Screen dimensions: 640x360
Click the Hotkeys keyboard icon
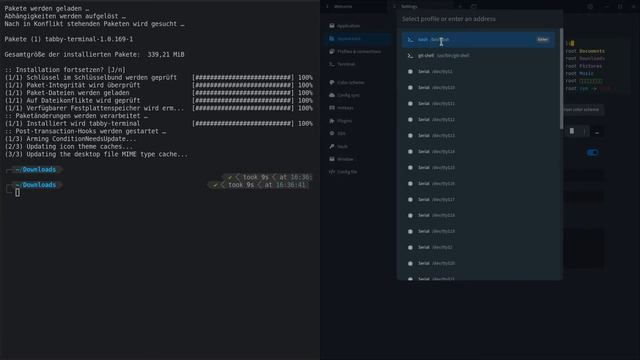pos(332,108)
